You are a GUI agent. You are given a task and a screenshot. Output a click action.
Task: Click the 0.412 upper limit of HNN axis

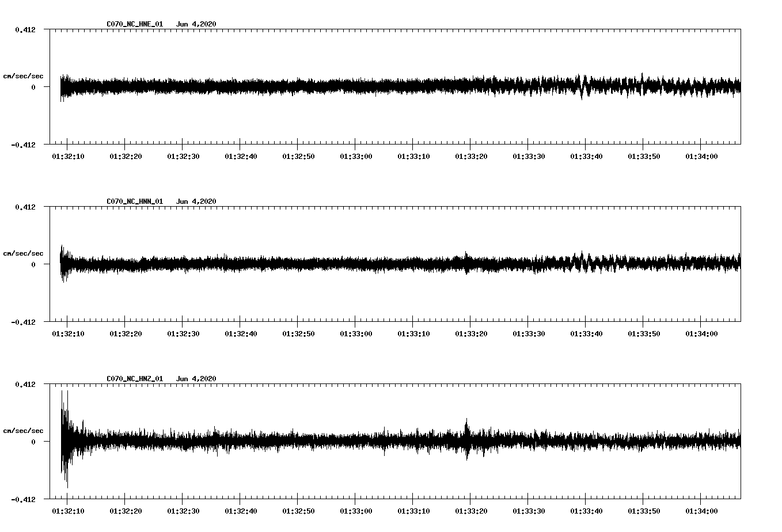coord(25,207)
